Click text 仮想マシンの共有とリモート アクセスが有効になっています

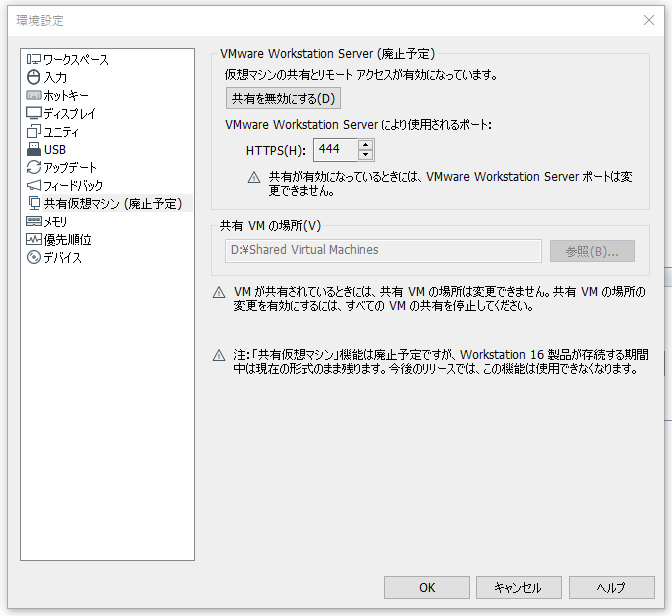coord(361,75)
